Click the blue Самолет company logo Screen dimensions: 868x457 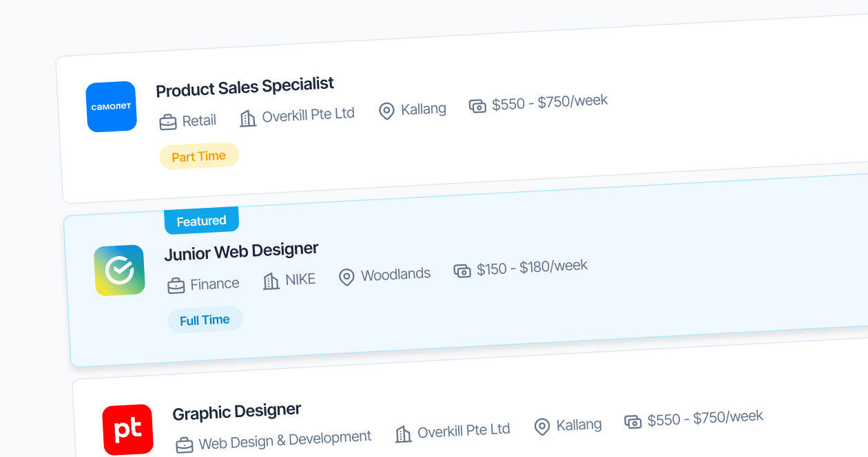coord(112,107)
